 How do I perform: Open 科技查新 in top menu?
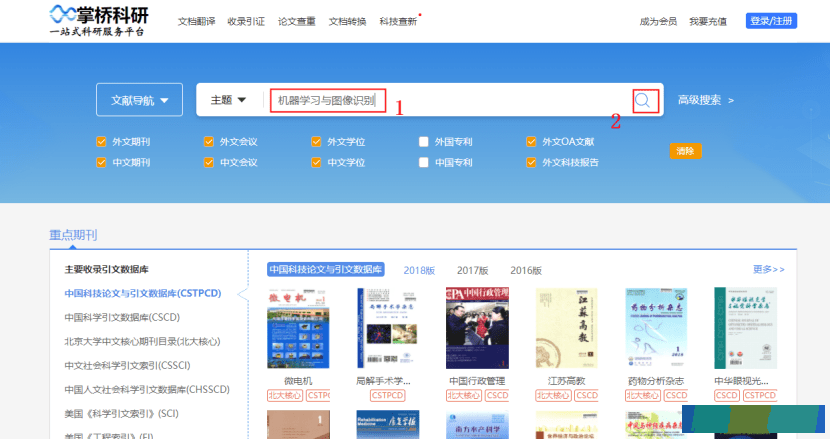tap(398, 21)
